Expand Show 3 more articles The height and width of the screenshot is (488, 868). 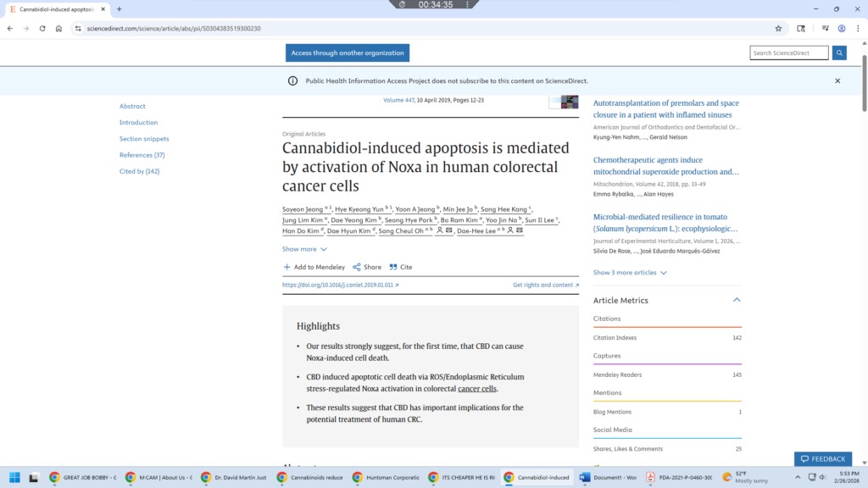tap(630, 273)
